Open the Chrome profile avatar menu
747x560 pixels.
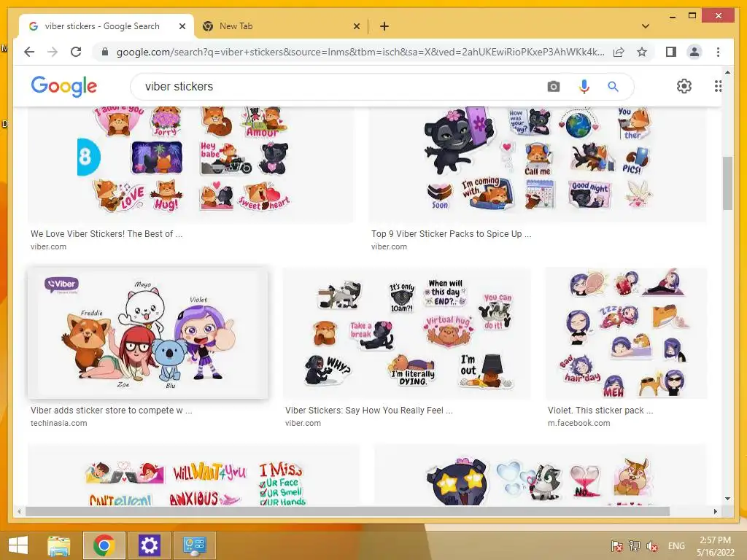[x=694, y=52]
